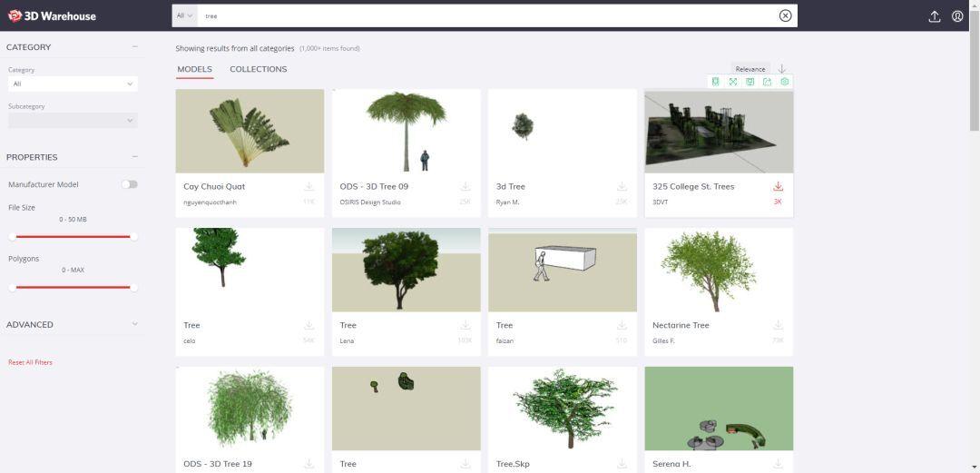Open the Cay Chuoi Quat thumbnail
980x473 pixels.
[x=250, y=131]
